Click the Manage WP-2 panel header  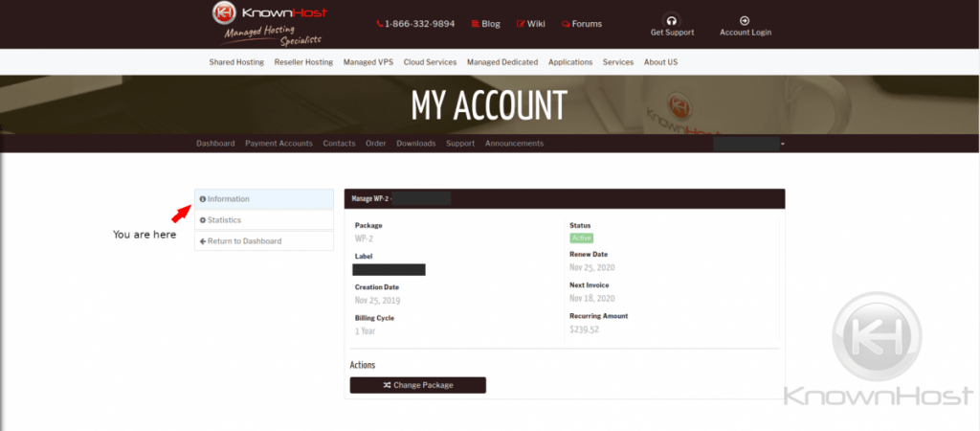(565, 199)
